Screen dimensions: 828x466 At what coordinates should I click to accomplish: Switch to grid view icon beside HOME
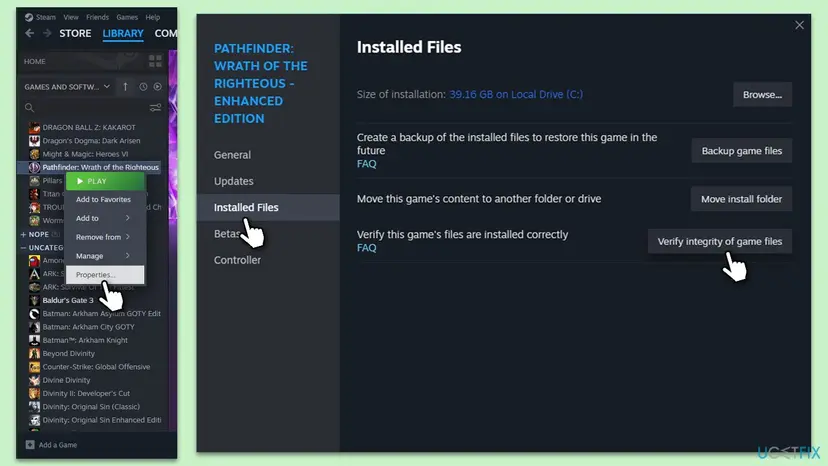[155, 61]
